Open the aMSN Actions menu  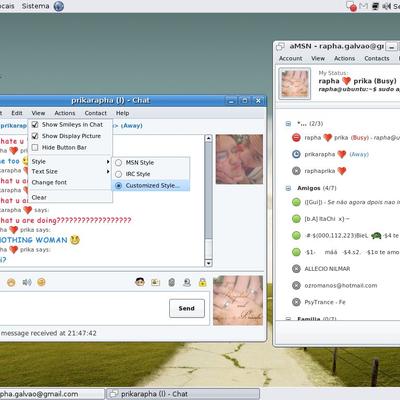(344, 58)
